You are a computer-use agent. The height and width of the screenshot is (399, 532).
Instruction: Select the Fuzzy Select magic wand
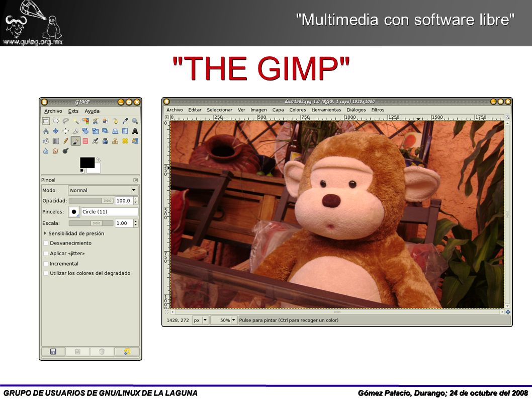click(75, 121)
